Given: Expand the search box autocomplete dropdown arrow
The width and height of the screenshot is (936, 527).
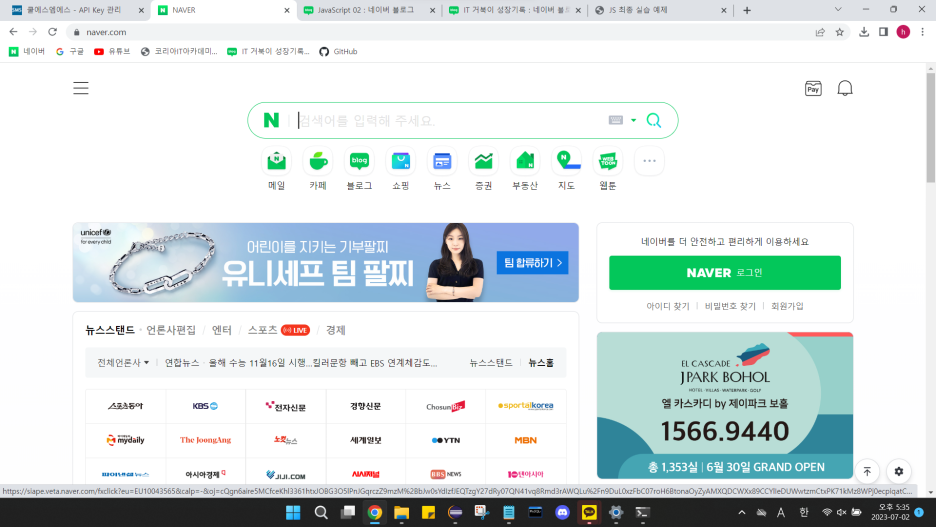Looking at the screenshot, I should pyautogui.click(x=633, y=121).
